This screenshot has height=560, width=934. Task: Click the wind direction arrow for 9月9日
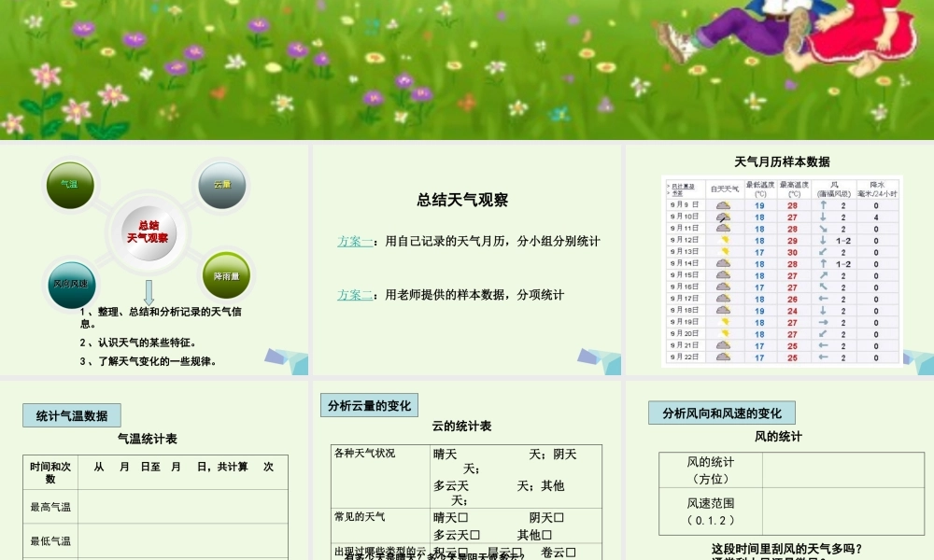tap(823, 204)
